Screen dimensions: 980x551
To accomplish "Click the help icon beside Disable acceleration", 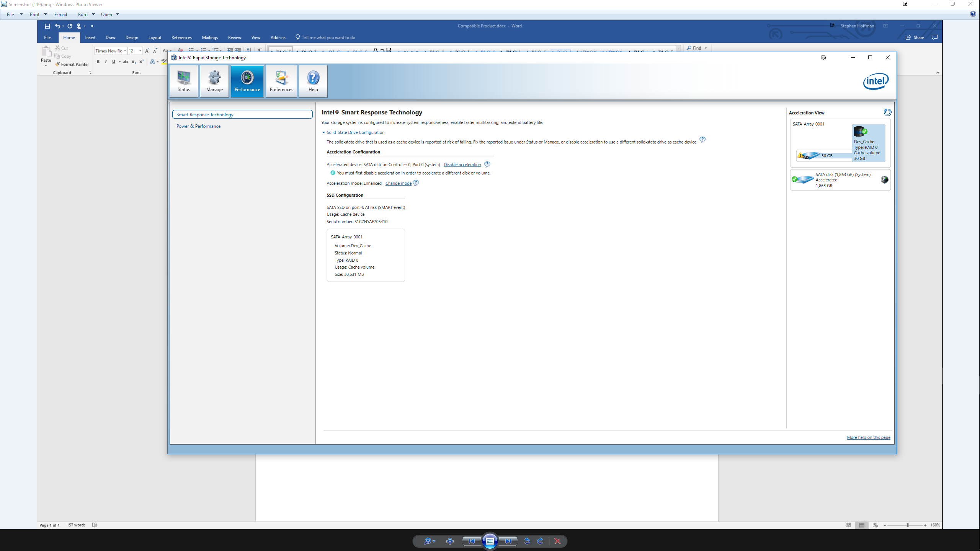I will (x=487, y=164).
